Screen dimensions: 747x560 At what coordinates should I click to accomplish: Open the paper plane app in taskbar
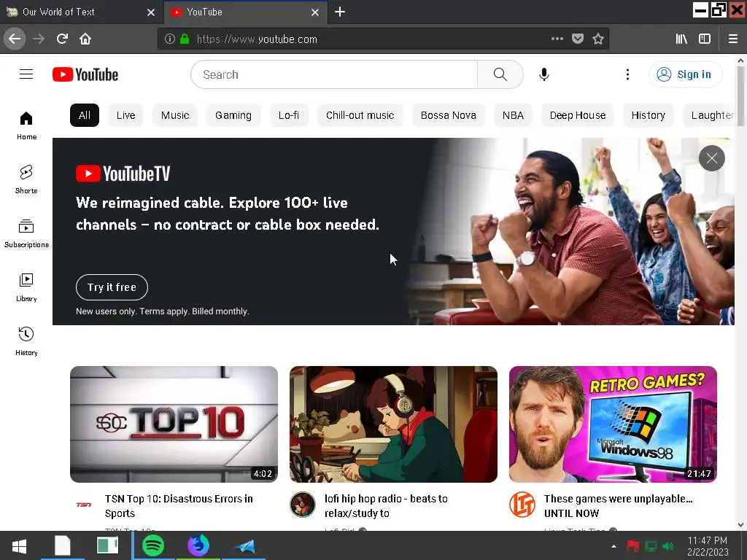[x=244, y=545]
